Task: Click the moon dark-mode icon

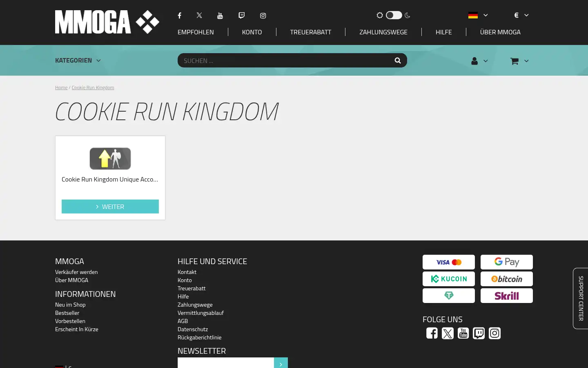Action: tap(408, 15)
